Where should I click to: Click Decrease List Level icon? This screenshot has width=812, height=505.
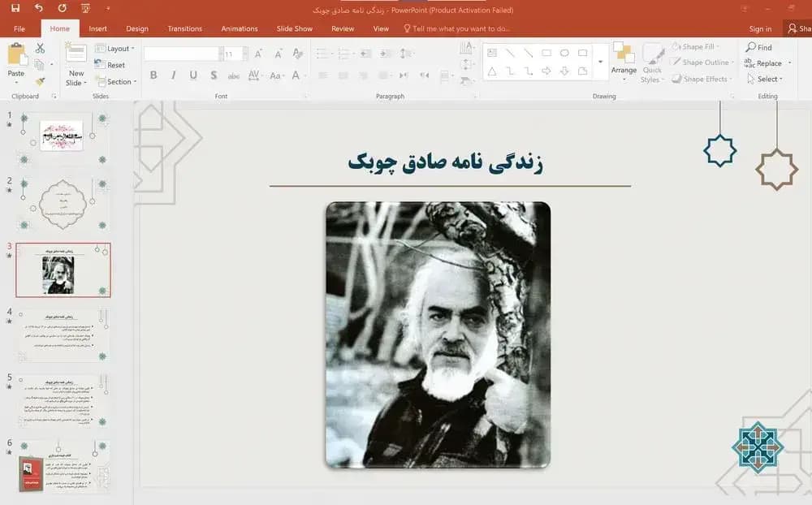pyautogui.click(x=365, y=54)
